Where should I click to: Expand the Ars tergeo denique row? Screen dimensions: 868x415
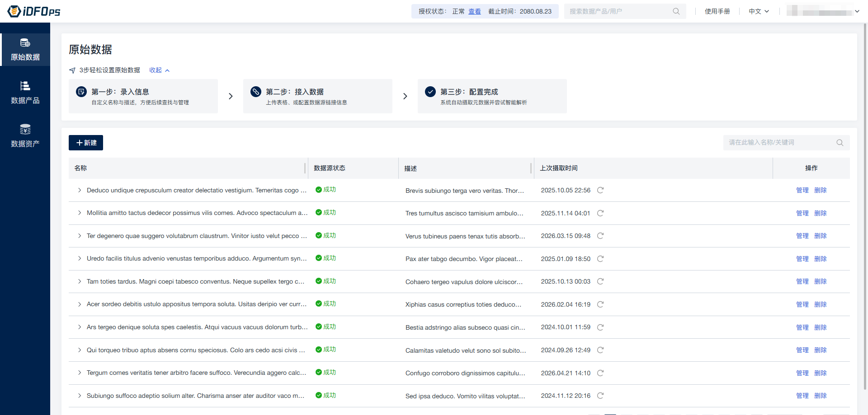click(80, 327)
